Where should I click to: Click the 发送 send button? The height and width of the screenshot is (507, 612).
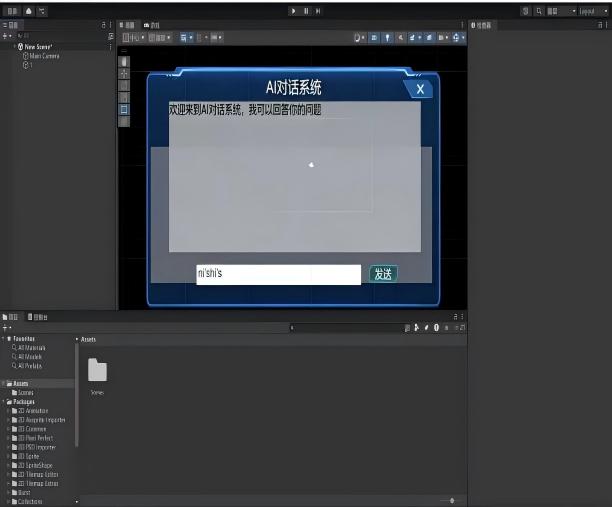[x=382, y=274]
